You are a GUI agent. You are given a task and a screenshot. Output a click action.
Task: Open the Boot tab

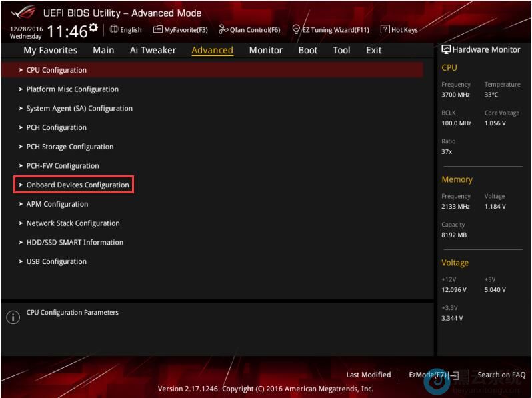click(x=308, y=50)
